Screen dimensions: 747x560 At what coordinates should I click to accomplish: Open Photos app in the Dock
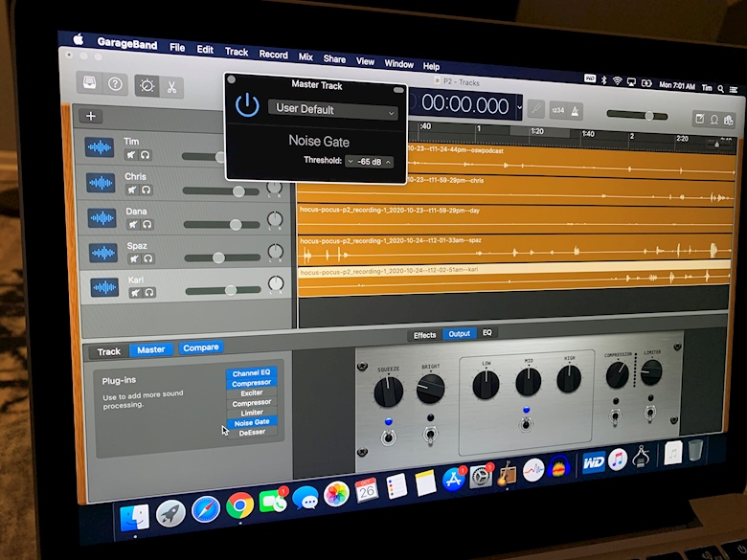[336, 494]
